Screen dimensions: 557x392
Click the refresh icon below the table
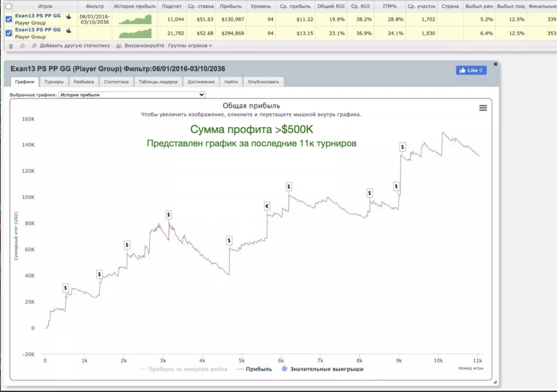(x=23, y=46)
